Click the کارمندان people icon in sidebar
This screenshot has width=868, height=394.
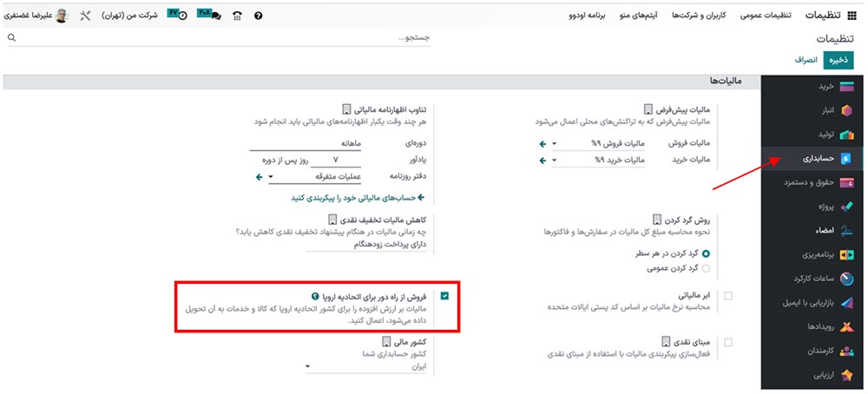[847, 351]
